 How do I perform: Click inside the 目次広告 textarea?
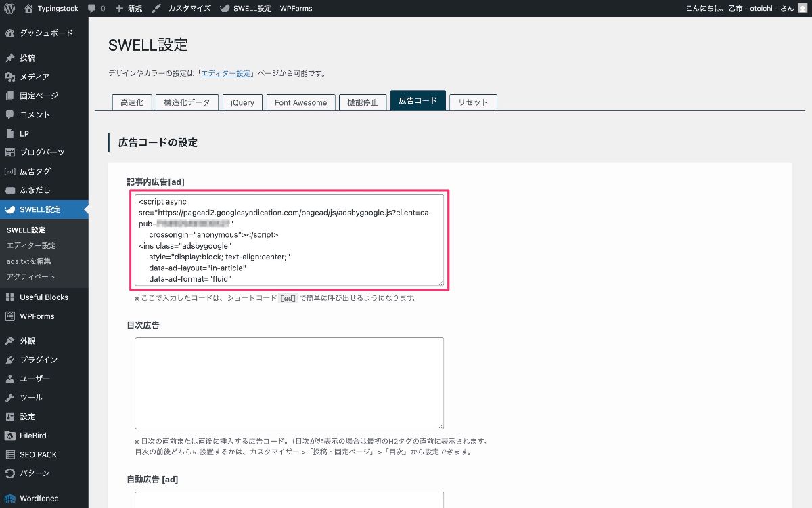click(290, 383)
